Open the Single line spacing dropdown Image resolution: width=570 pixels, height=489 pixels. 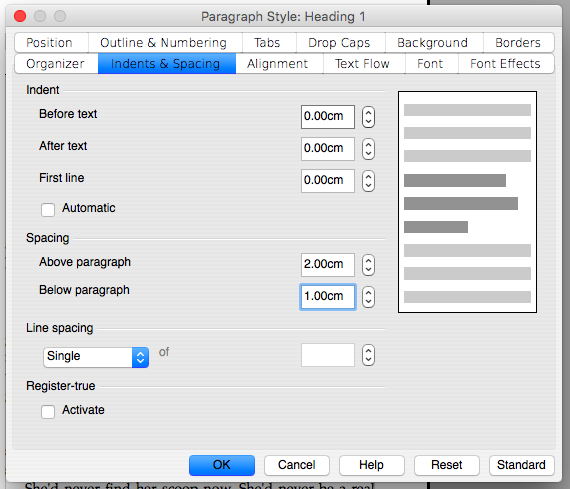pyautogui.click(x=96, y=357)
